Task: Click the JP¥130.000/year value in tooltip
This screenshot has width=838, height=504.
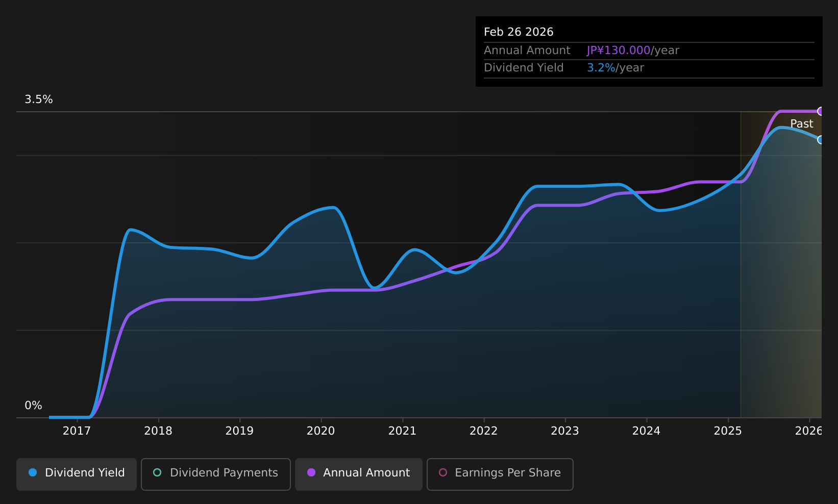Action: tap(633, 51)
